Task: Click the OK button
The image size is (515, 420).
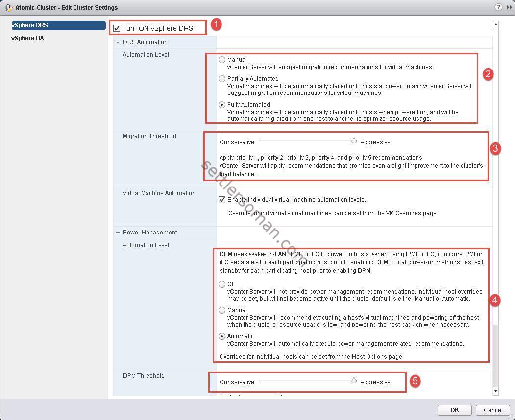Action: (x=455, y=410)
